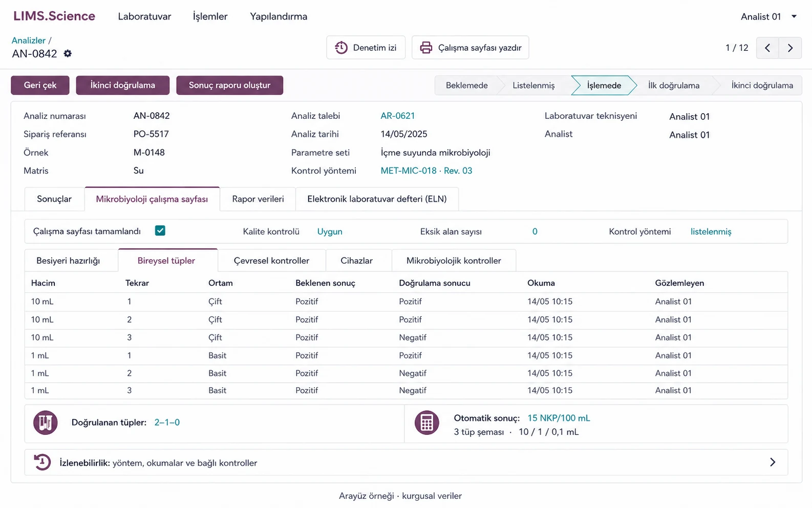Viewport: 812px width, 508px height.
Task: Uncheck the Çalışma sayfası tamamlandı checkbox
Action: (x=160, y=230)
